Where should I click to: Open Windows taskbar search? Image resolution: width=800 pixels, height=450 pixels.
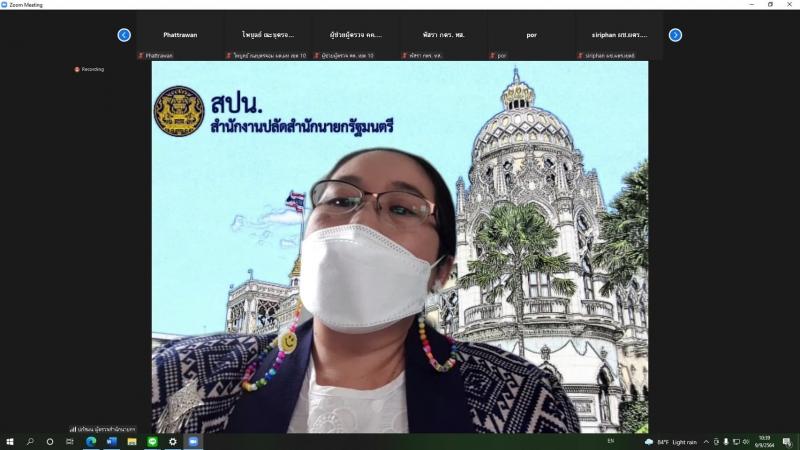(x=30, y=442)
